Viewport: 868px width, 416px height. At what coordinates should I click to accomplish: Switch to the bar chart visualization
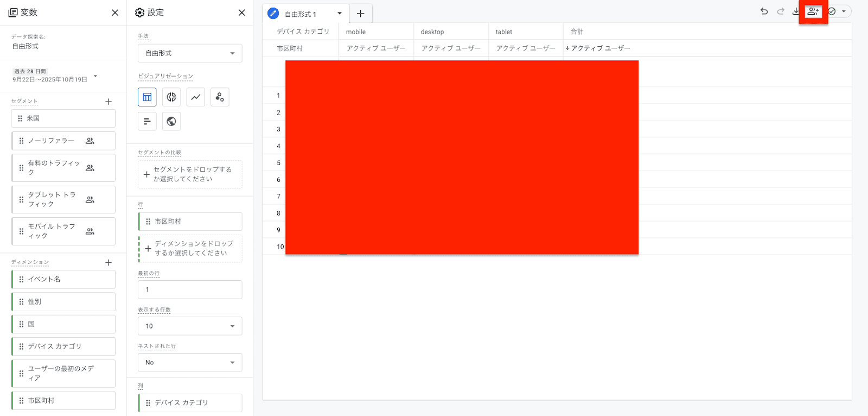pyautogui.click(x=147, y=122)
